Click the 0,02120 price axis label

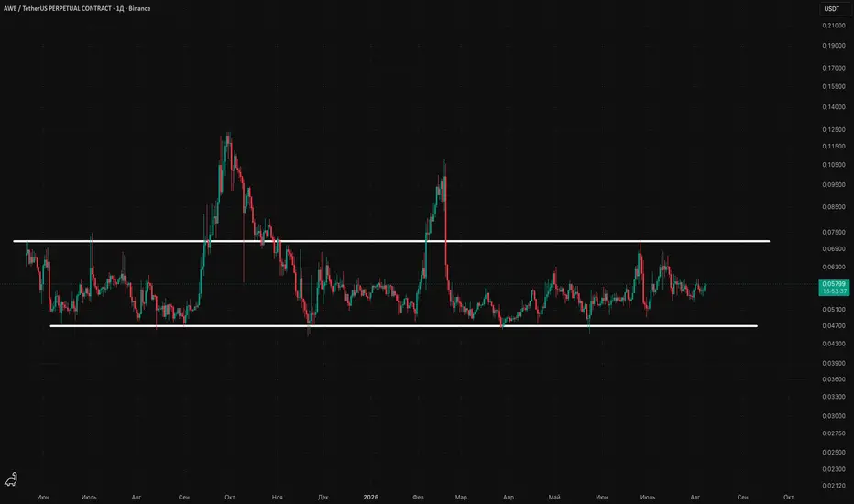tap(834, 486)
